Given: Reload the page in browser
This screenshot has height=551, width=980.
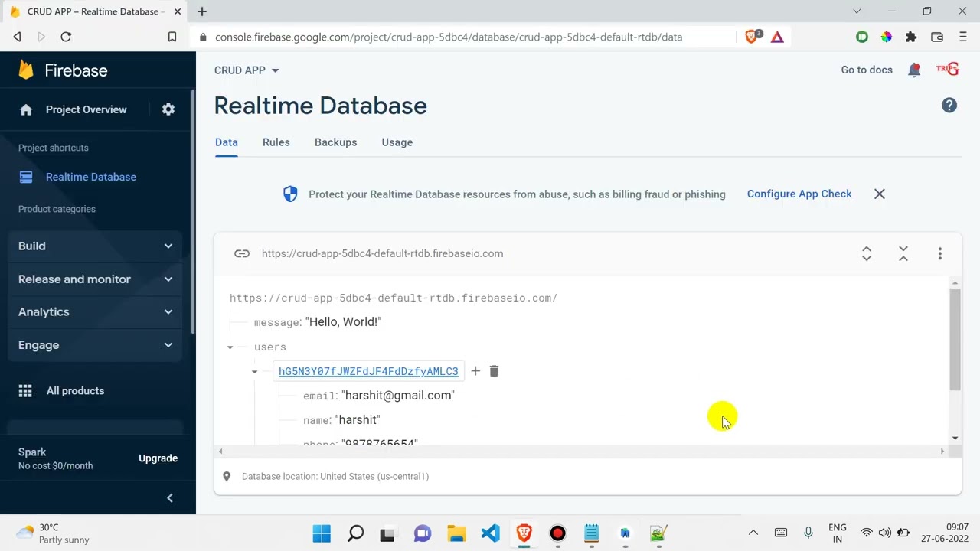Looking at the screenshot, I should pos(66,37).
